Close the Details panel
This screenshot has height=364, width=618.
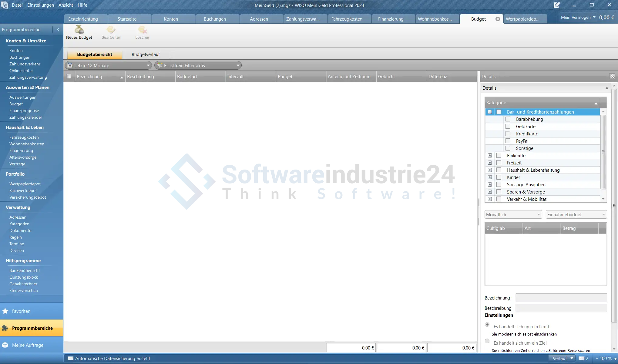(612, 76)
